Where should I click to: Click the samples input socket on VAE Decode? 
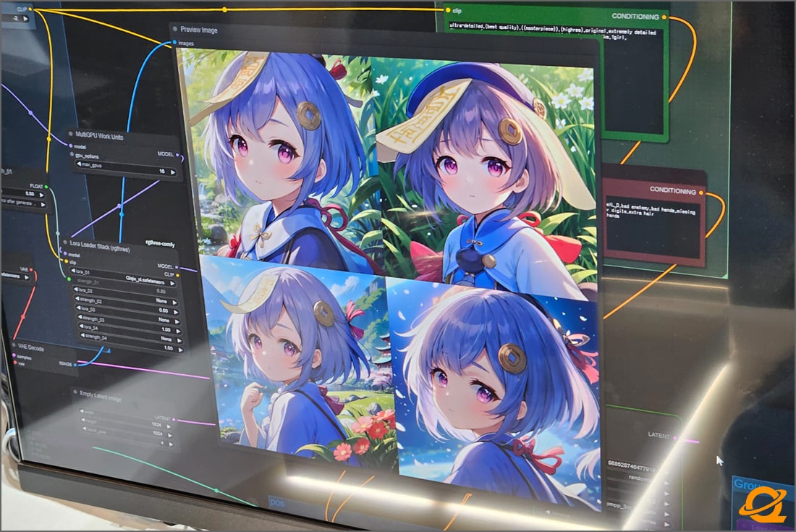(x=14, y=356)
